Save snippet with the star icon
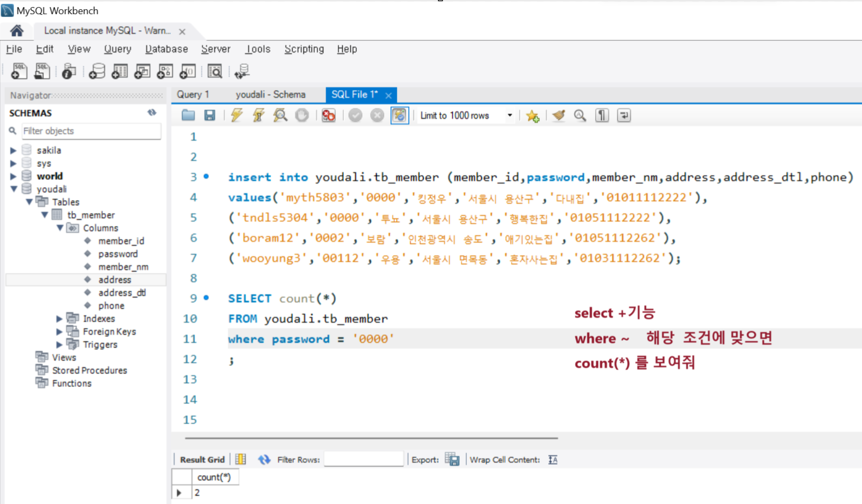This screenshot has height=504, width=862. [x=533, y=115]
